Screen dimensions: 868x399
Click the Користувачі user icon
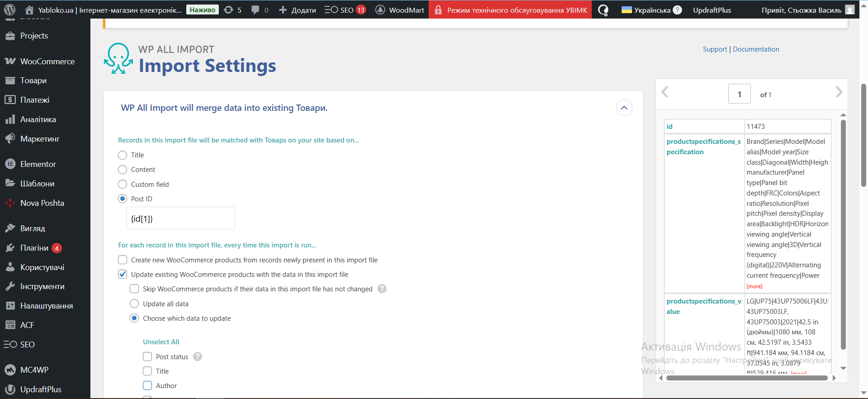click(10, 267)
